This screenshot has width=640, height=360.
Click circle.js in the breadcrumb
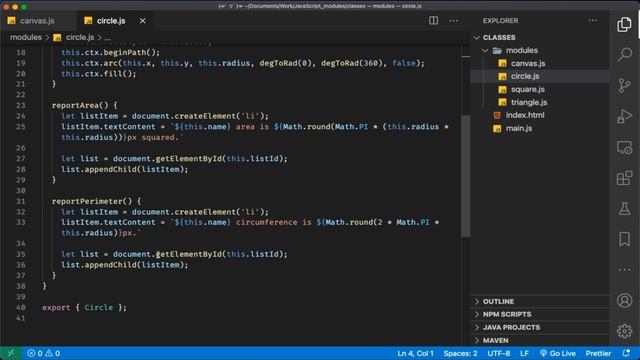coord(80,37)
